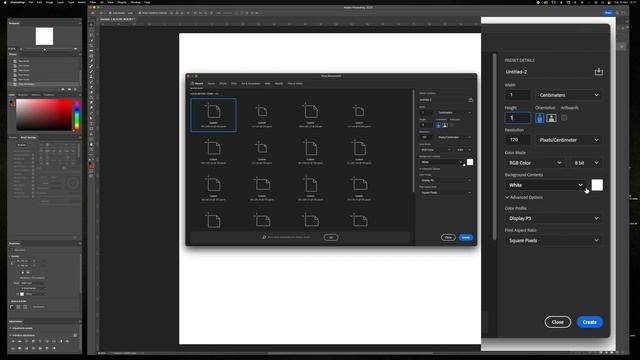Select the Zoom tool in the toolbar
Viewport: 640px width, 360px height.
(x=91, y=150)
